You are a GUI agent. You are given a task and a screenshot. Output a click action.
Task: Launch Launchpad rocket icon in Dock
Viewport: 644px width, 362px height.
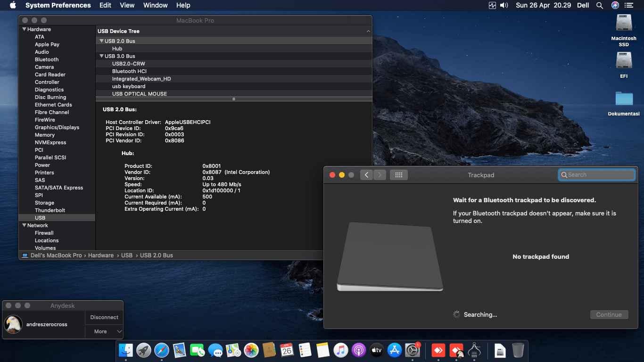[x=144, y=350]
